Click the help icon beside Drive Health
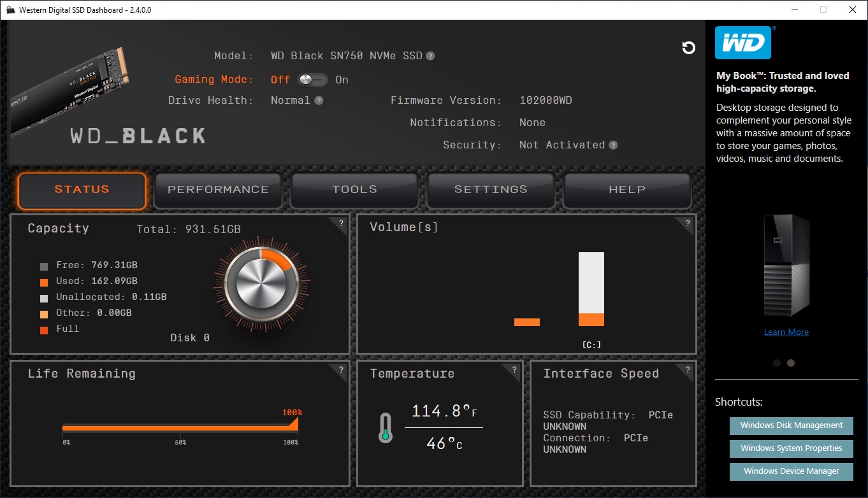The image size is (868, 498). click(x=319, y=101)
